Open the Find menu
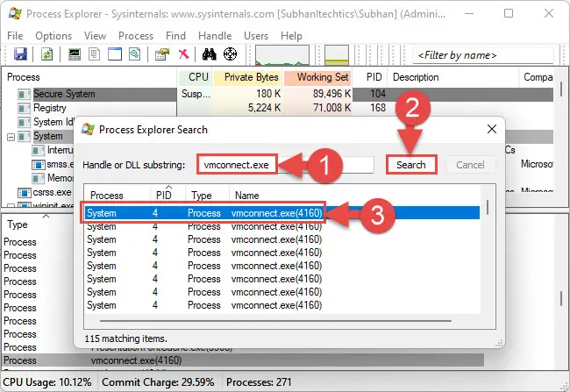 [x=175, y=36]
